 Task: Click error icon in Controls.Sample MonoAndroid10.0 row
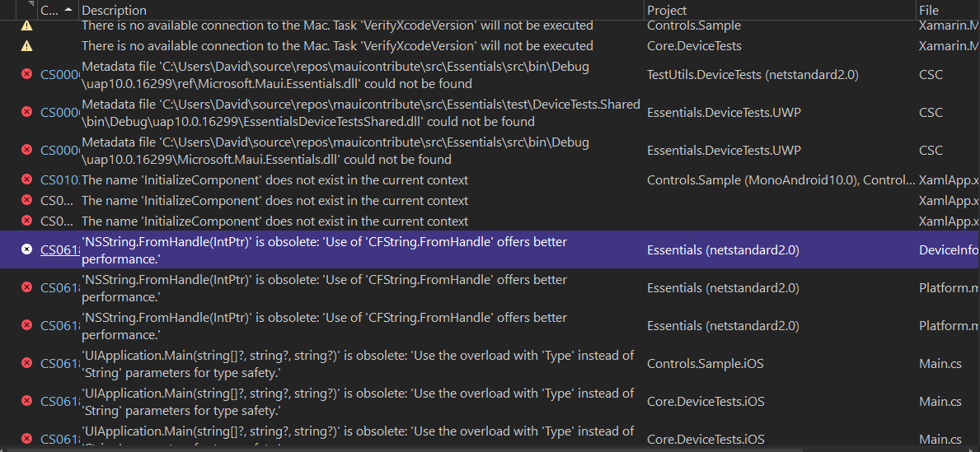(26, 179)
